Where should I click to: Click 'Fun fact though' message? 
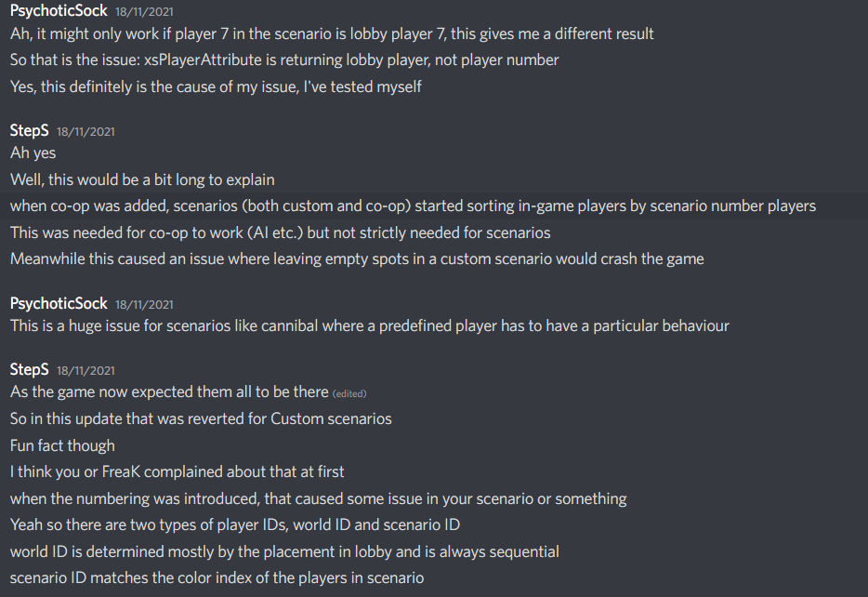(62, 445)
